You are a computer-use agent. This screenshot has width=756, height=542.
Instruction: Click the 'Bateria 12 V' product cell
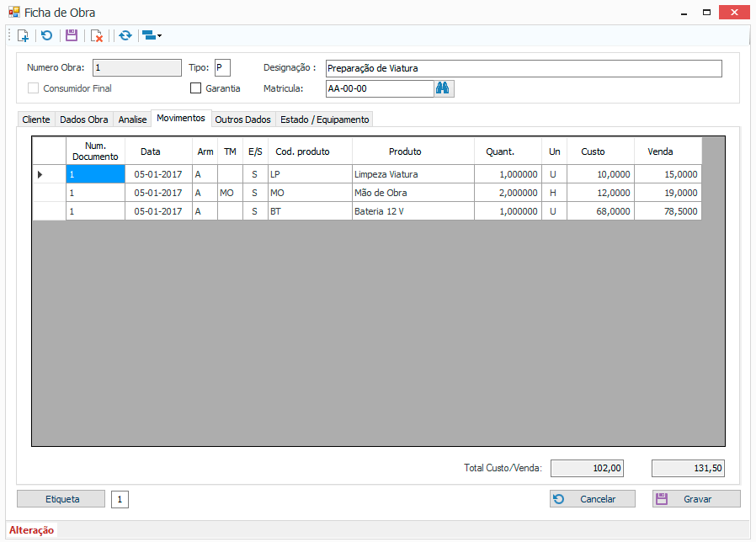(413, 211)
